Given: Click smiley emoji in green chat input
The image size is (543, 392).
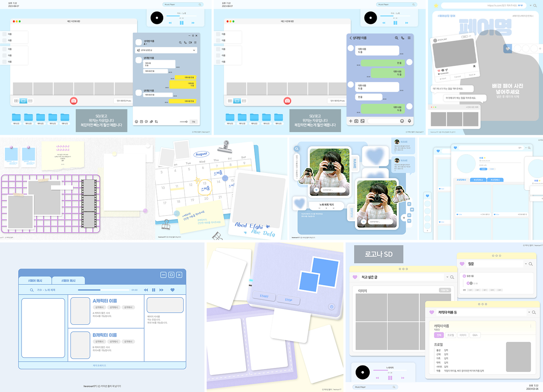Looking at the screenshot, I should point(402,121).
